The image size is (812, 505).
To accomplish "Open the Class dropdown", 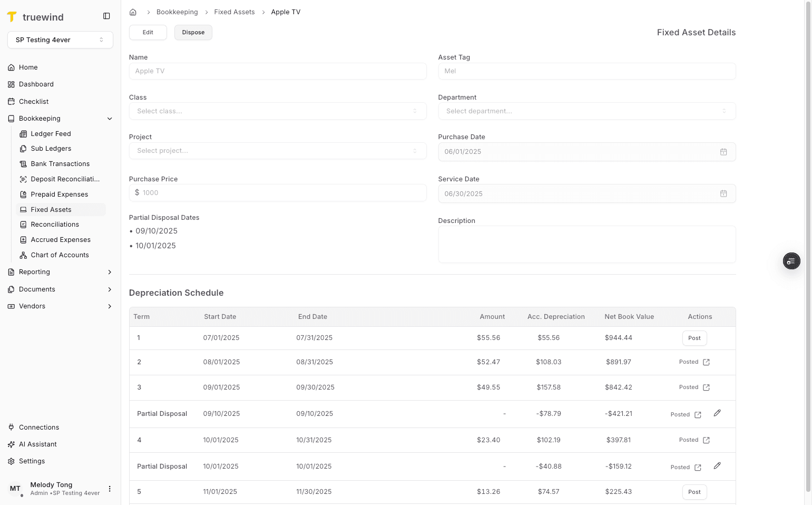I will pyautogui.click(x=278, y=111).
